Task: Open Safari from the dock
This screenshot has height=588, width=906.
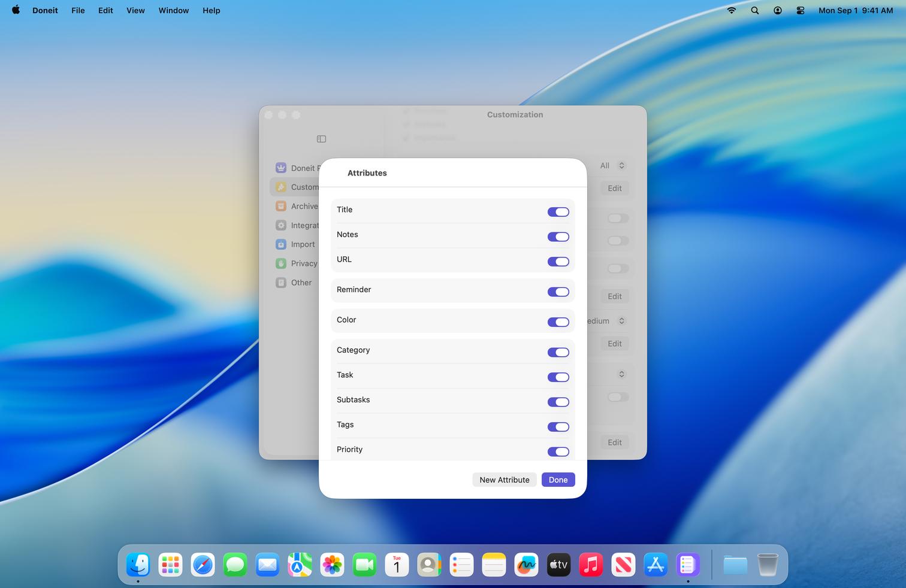Action: [203, 565]
